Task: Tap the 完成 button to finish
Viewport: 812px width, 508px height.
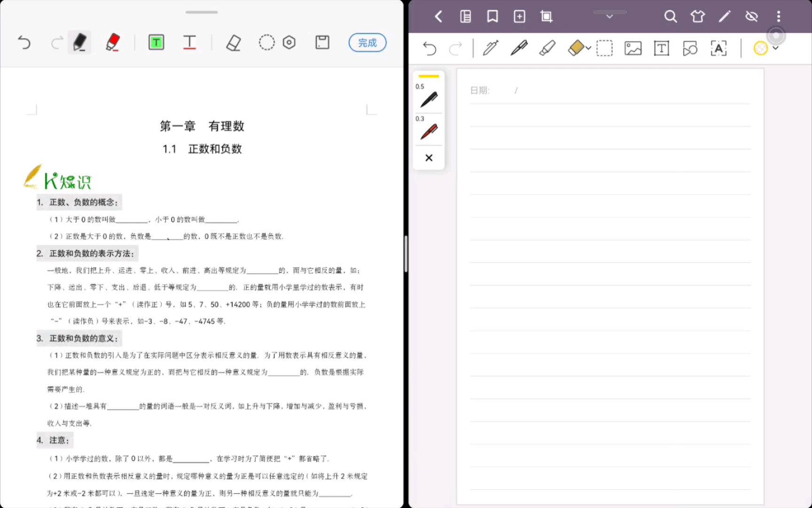Action: [x=367, y=42]
